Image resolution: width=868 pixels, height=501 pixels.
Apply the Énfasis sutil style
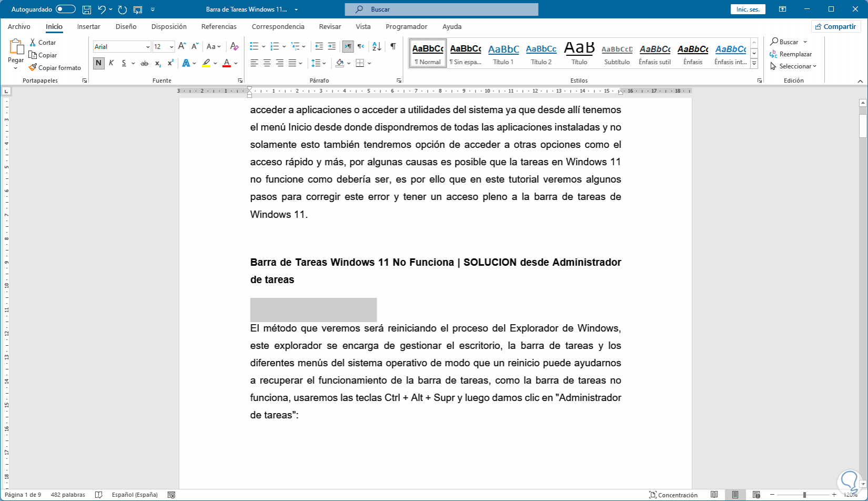point(655,54)
